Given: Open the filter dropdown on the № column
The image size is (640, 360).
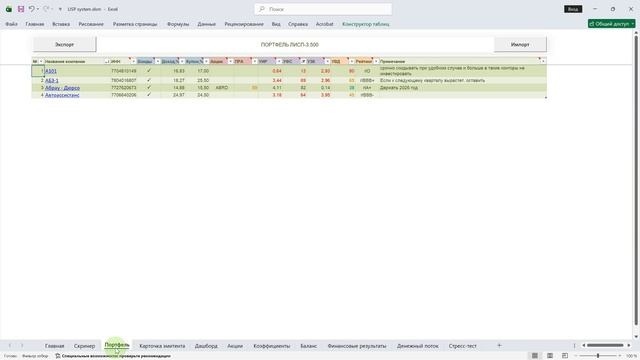Looking at the screenshot, I should click(40, 61).
